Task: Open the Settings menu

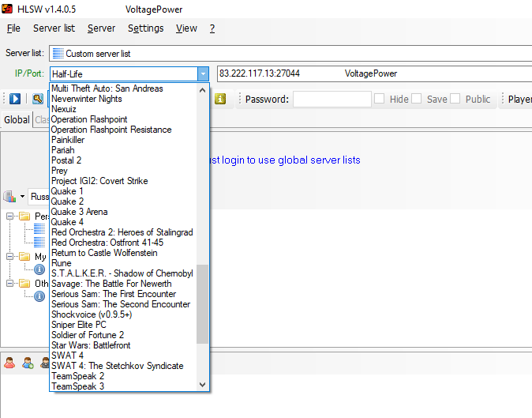Action: [x=145, y=28]
